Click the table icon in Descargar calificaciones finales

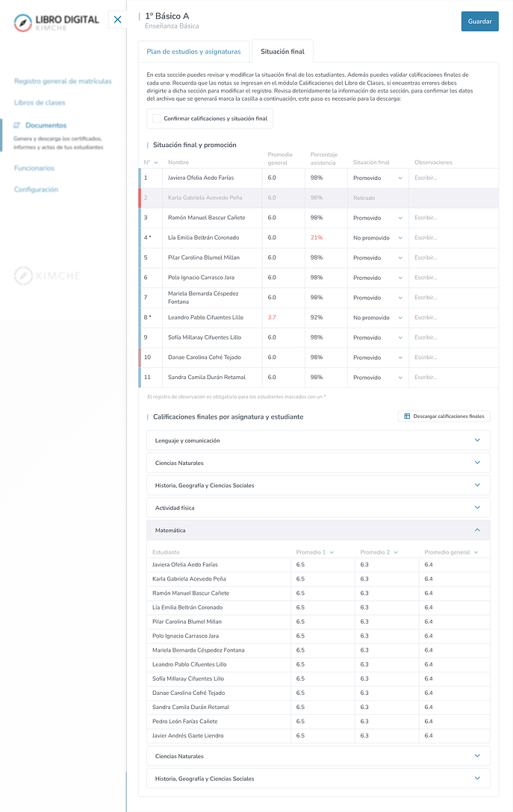coord(407,416)
